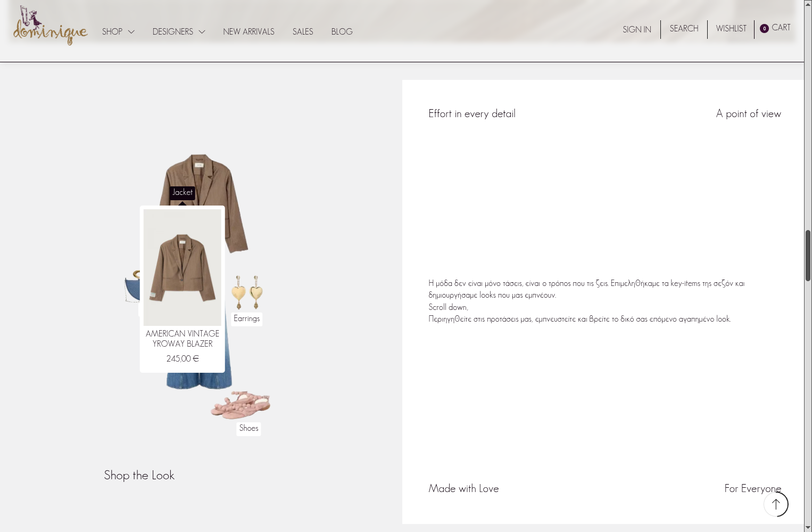
Task: Open SEARCH in the header
Action: (684, 29)
